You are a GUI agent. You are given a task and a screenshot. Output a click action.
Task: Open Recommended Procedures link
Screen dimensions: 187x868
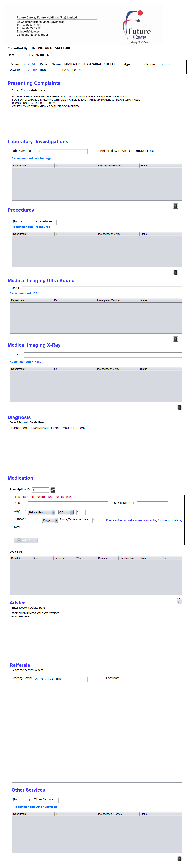tap(31, 227)
